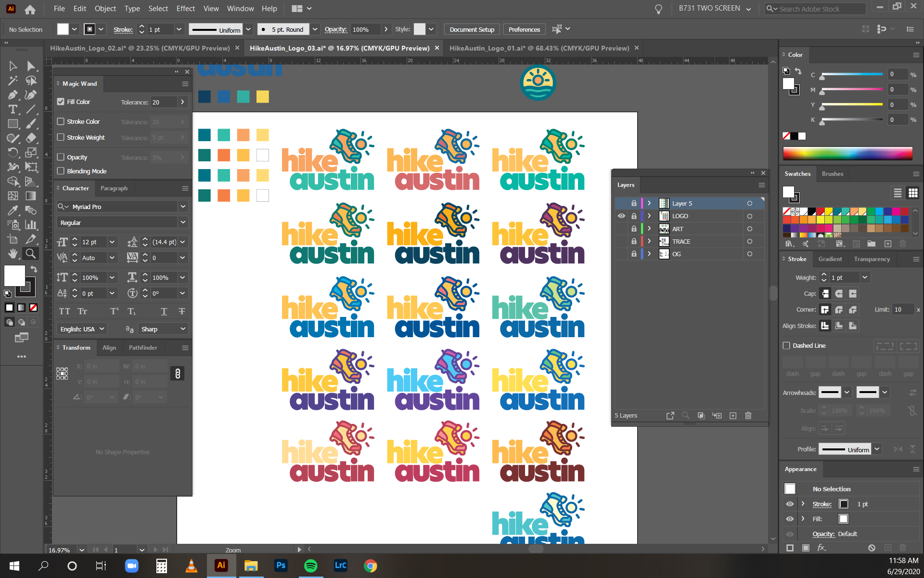Click the Preferences button
This screenshot has width=924, height=578.
coord(524,29)
